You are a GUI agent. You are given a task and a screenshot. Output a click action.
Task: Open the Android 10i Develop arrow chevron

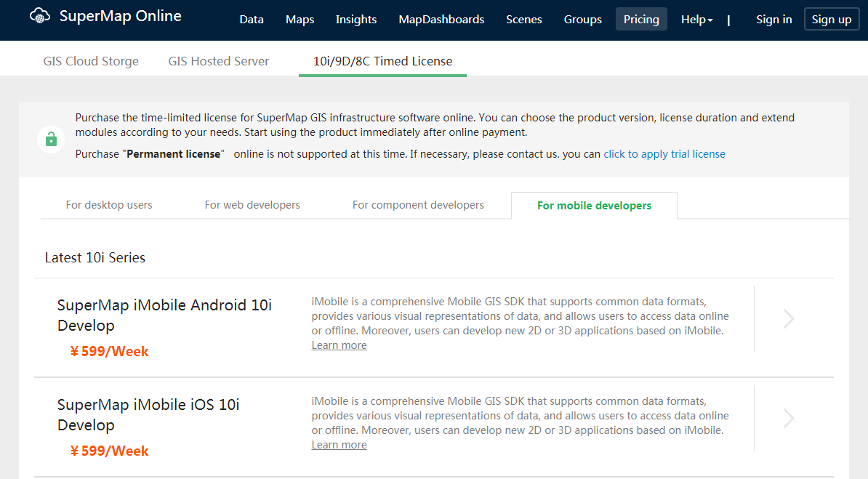point(789,319)
